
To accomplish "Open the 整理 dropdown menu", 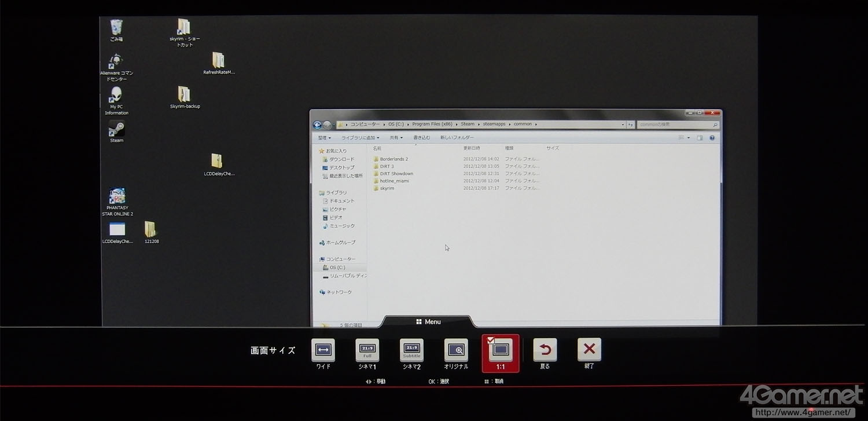I will pyautogui.click(x=325, y=138).
